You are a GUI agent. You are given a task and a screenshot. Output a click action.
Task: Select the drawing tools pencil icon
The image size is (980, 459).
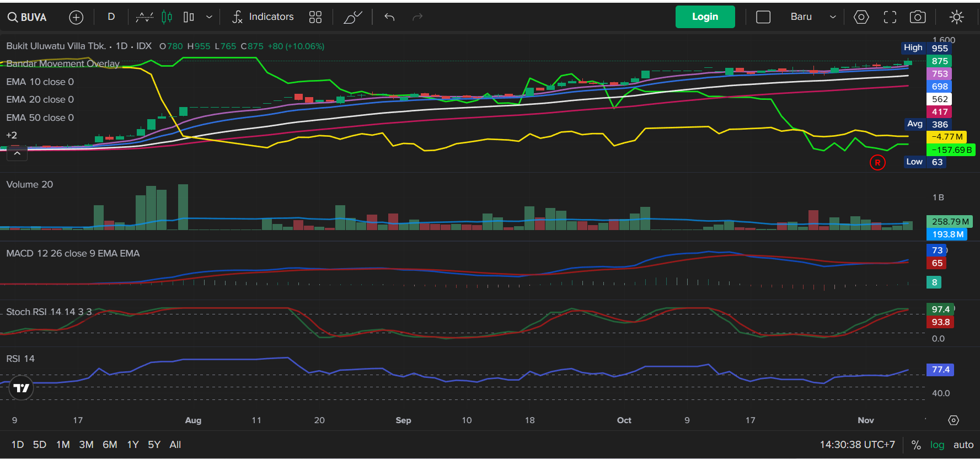(352, 17)
